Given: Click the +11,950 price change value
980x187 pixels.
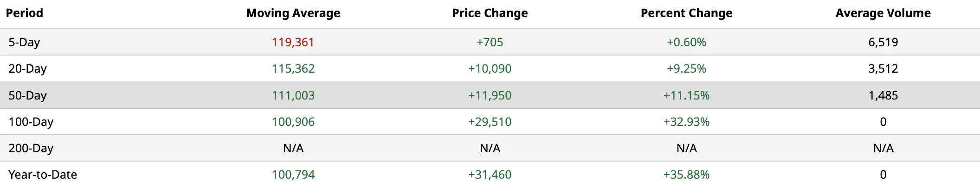Looking at the screenshot, I should pyautogui.click(x=490, y=95).
